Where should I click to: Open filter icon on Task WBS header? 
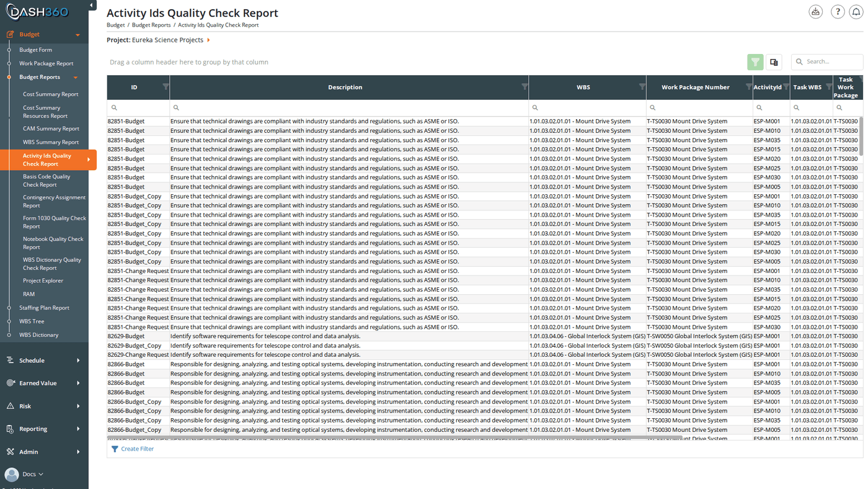coord(829,87)
